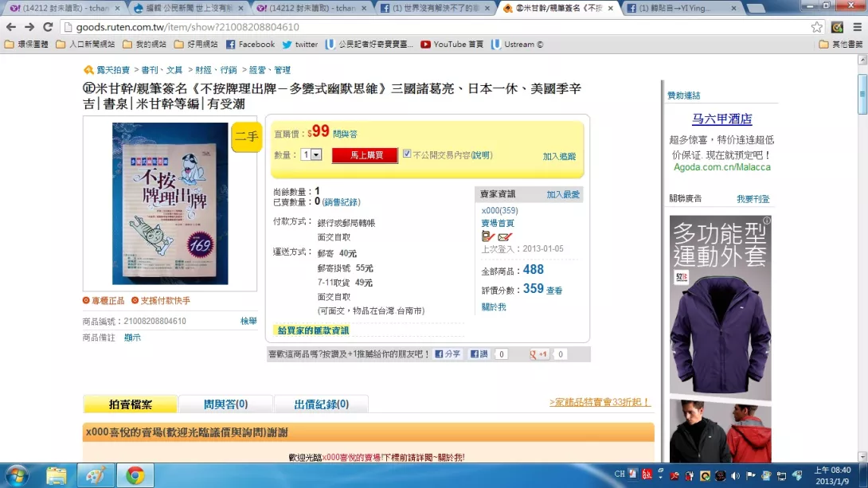The image size is (868, 488).
Task: Open the Facebook bookmark
Action: [x=250, y=45]
